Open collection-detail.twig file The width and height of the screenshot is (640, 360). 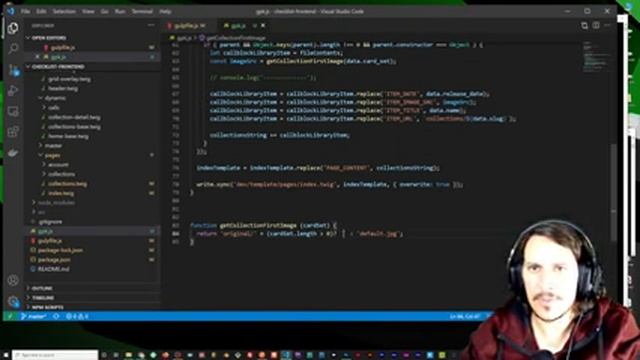[x=74, y=117]
